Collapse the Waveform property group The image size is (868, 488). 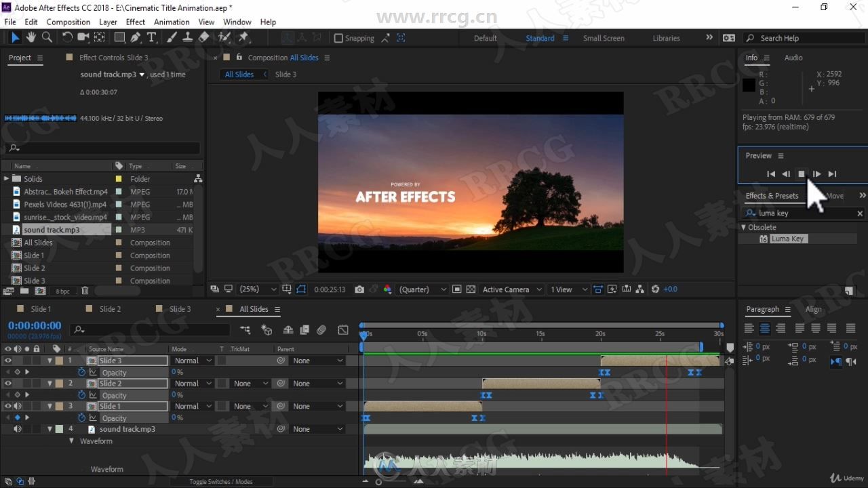click(x=72, y=441)
